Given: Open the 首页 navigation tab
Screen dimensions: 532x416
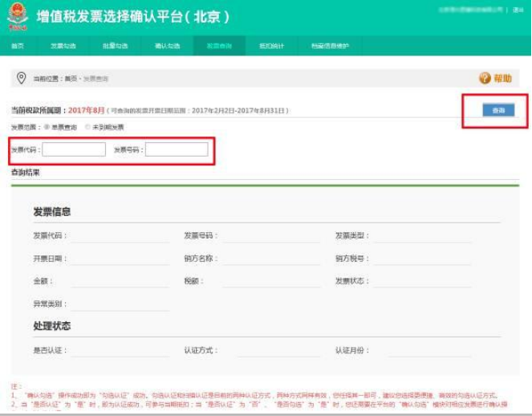Looking at the screenshot, I should point(18,46).
